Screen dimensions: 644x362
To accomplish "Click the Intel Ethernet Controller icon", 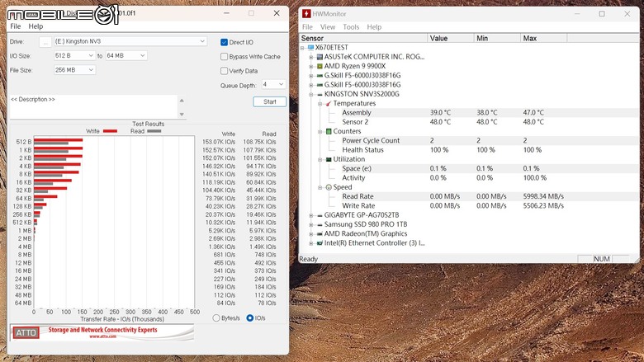I will pos(320,243).
